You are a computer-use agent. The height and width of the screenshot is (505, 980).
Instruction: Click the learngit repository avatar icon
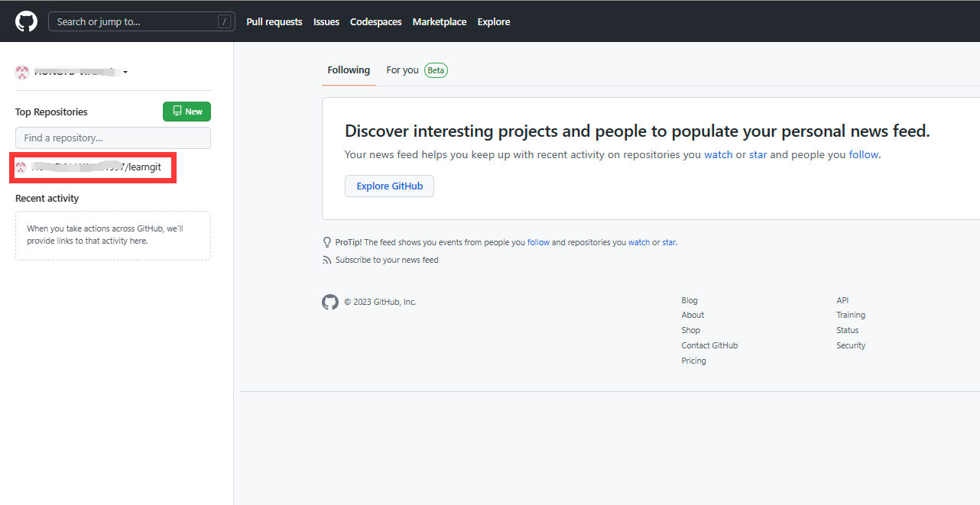[21, 167]
